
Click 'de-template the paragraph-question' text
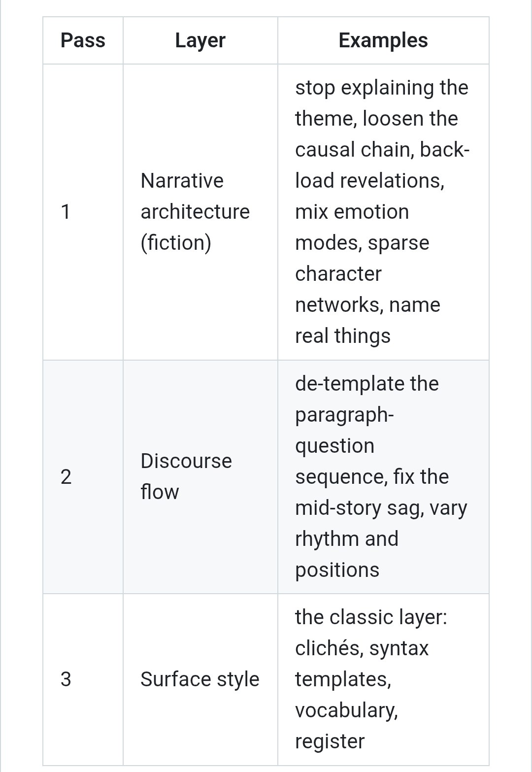[367, 414]
